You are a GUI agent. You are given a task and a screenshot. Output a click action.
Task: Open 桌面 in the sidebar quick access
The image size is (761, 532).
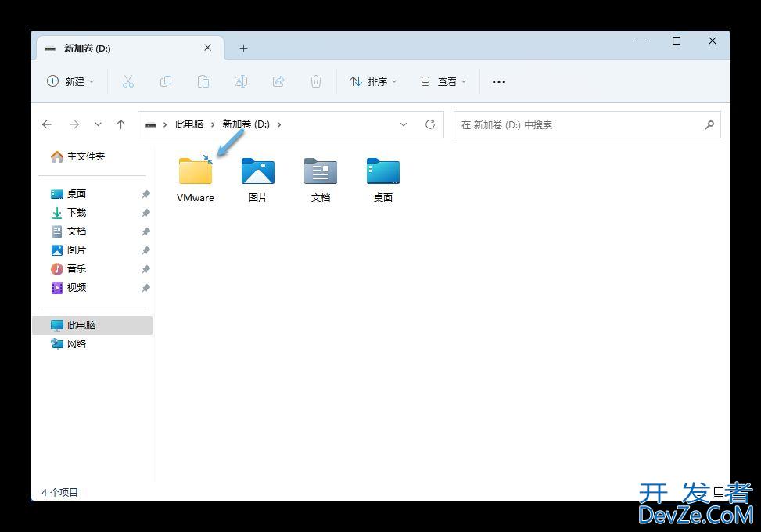68,194
